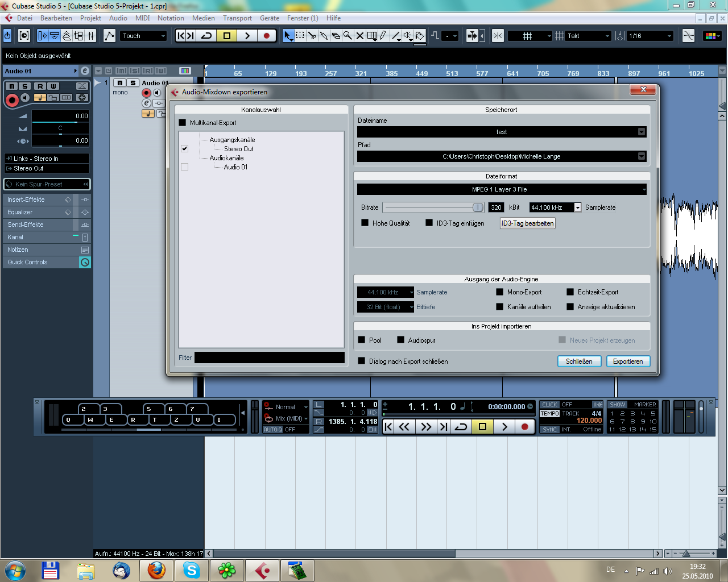
Task: Fast forward in the transport panel
Action: coord(426,427)
